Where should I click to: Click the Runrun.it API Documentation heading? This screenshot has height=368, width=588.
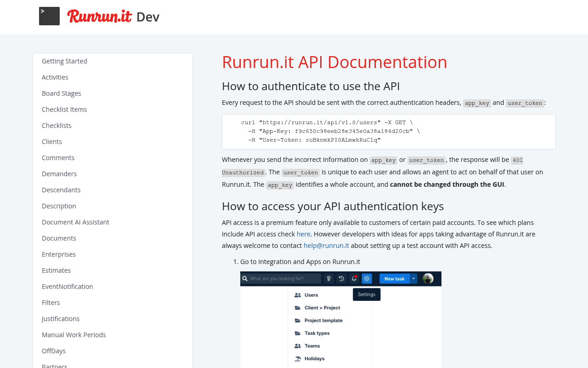pyautogui.click(x=334, y=62)
